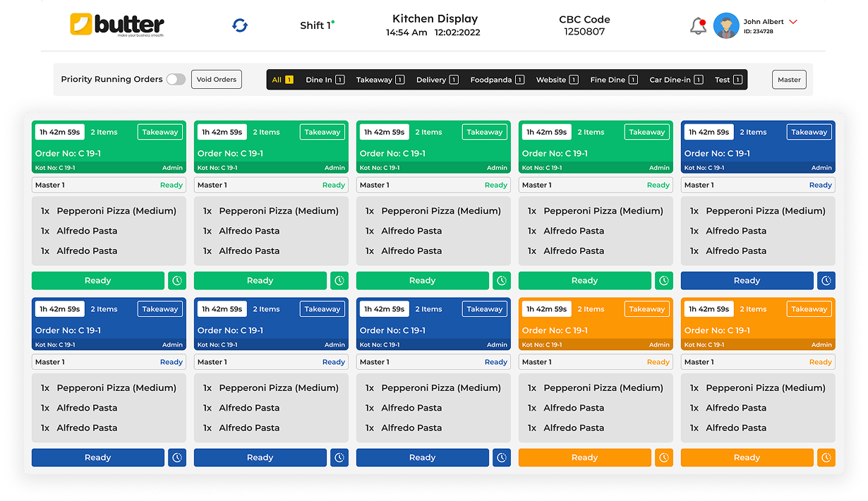868x501 pixels.
Task: Filter by the Car Dine-in tab
Action: [676, 80]
